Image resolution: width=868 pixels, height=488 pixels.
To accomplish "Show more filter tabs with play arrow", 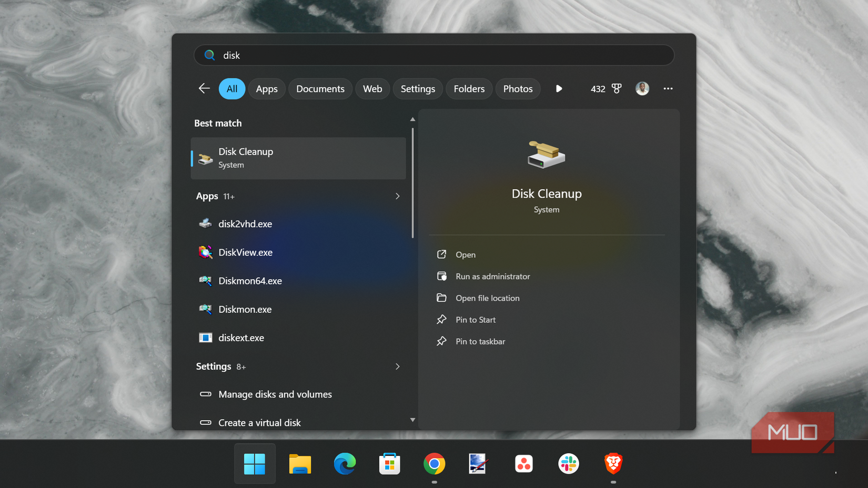I will point(559,88).
